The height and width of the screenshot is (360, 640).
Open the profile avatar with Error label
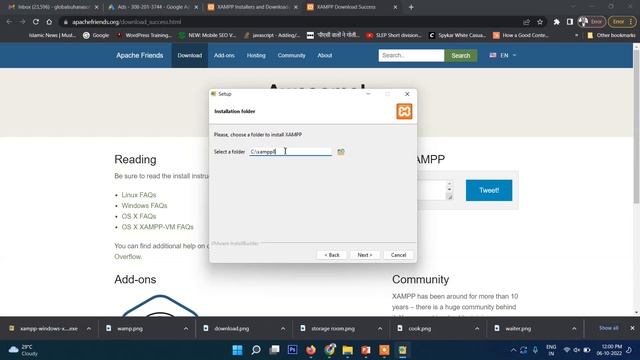click(591, 22)
